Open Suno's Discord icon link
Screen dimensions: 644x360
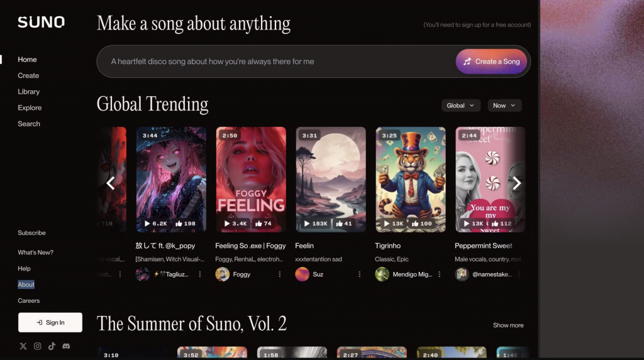point(66,346)
